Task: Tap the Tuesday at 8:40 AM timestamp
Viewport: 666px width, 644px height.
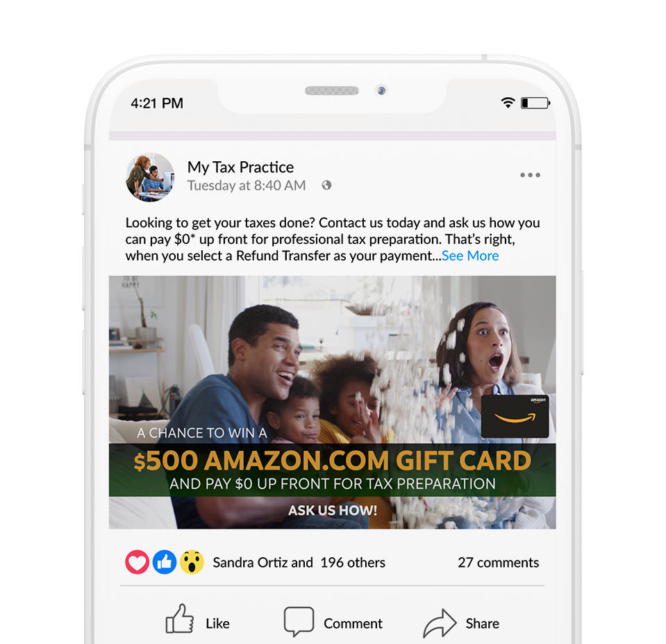Action: tap(247, 185)
